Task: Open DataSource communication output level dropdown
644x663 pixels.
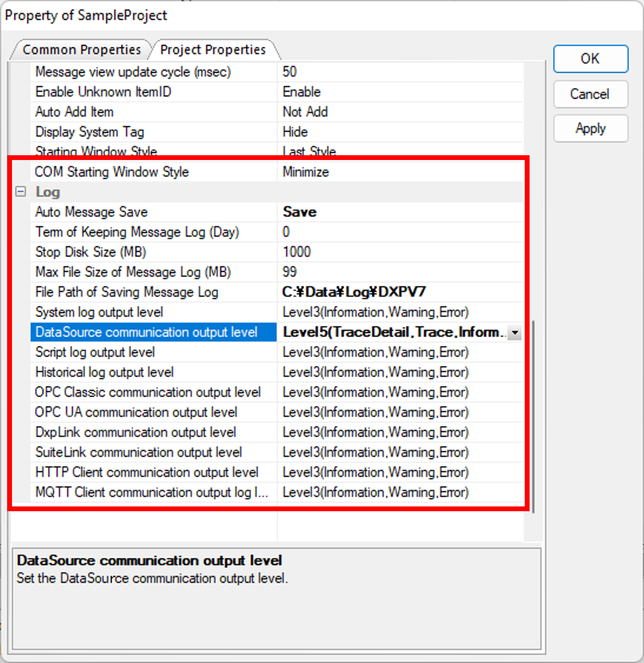Action: click(x=515, y=332)
